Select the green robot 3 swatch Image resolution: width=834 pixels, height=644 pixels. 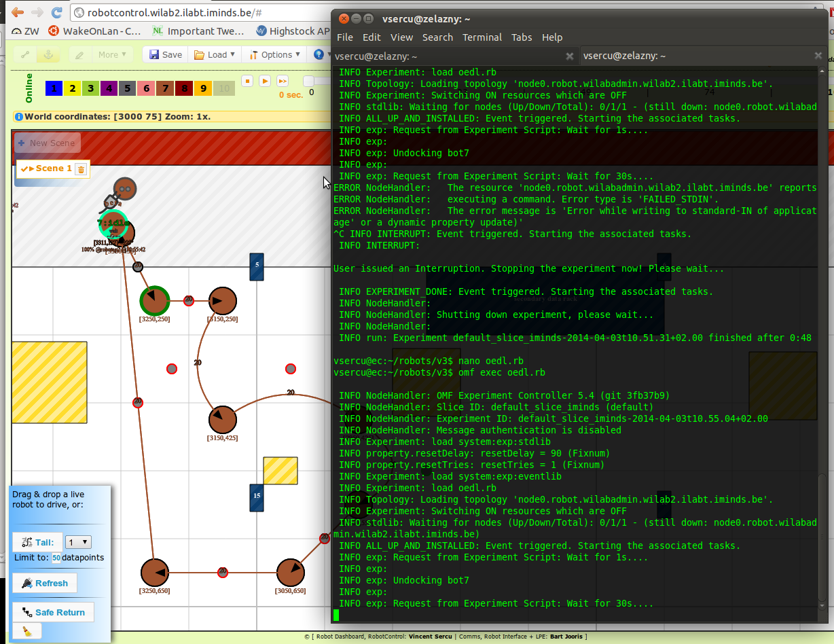point(90,88)
